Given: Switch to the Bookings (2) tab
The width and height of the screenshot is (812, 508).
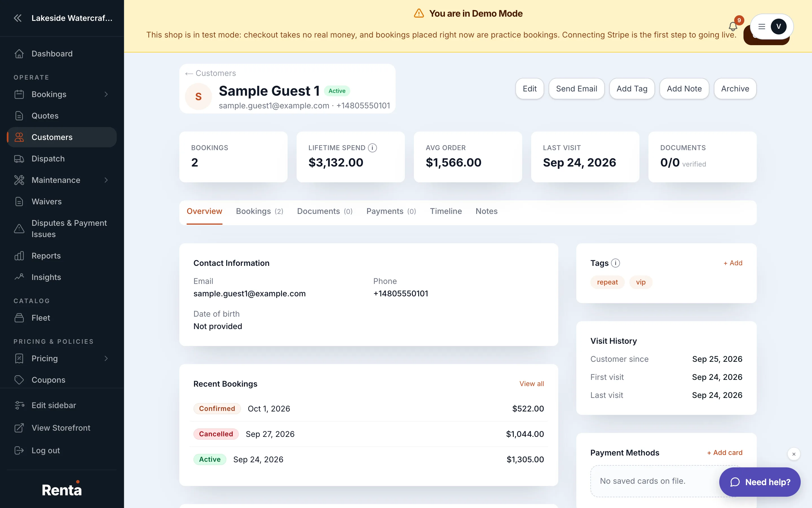Looking at the screenshot, I should pyautogui.click(x=259, y=211).
